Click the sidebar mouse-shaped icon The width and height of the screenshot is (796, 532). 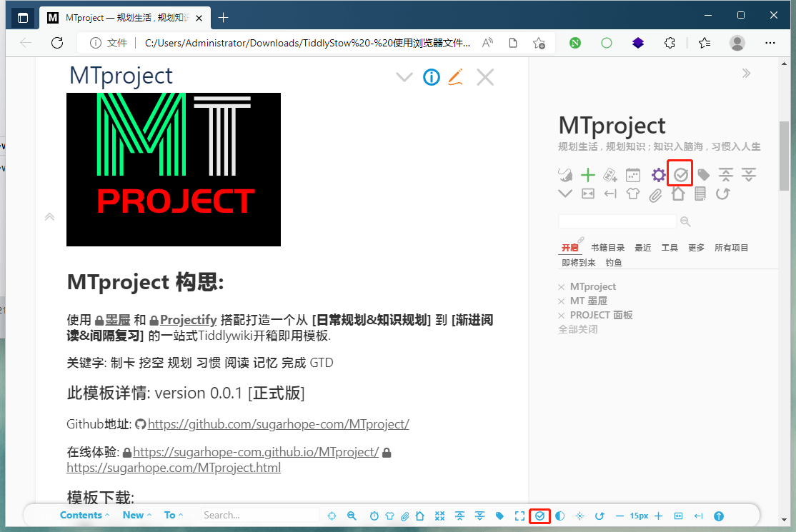coord(565,175)
